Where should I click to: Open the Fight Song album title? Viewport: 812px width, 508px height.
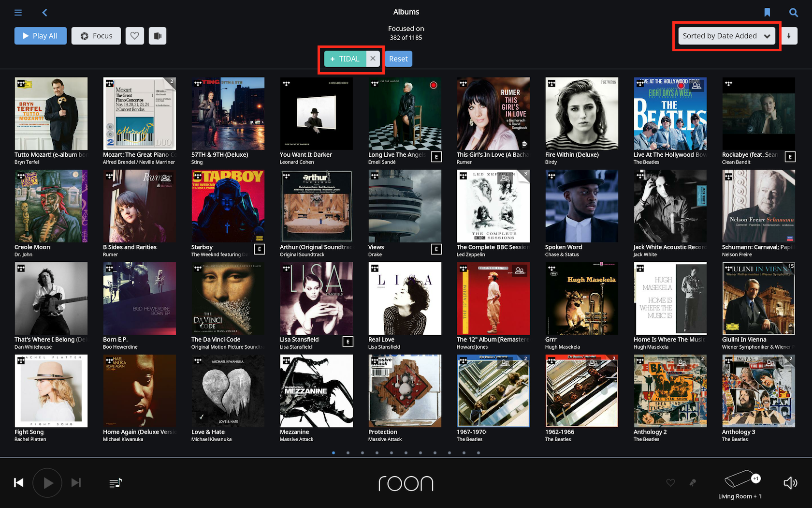click(29, 432)
